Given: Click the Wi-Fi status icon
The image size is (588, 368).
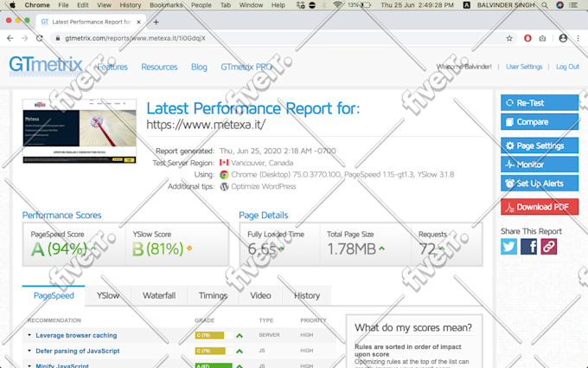Looking at the screenshot, I should (x=337, y=5).
